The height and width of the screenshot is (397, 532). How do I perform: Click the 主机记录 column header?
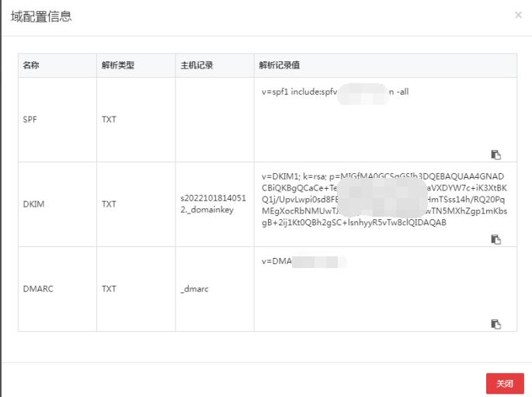196,65
